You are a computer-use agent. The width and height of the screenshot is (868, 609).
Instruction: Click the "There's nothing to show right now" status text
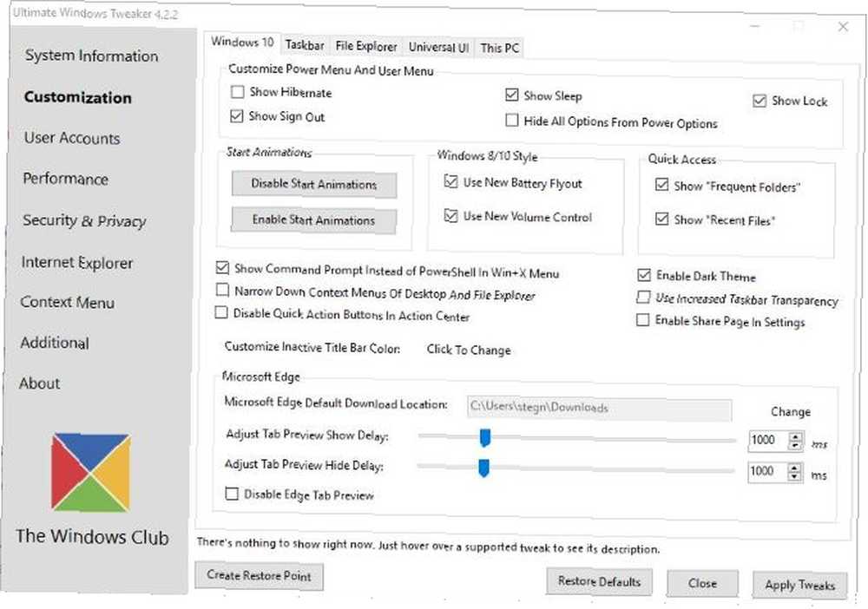click(428, 546)
